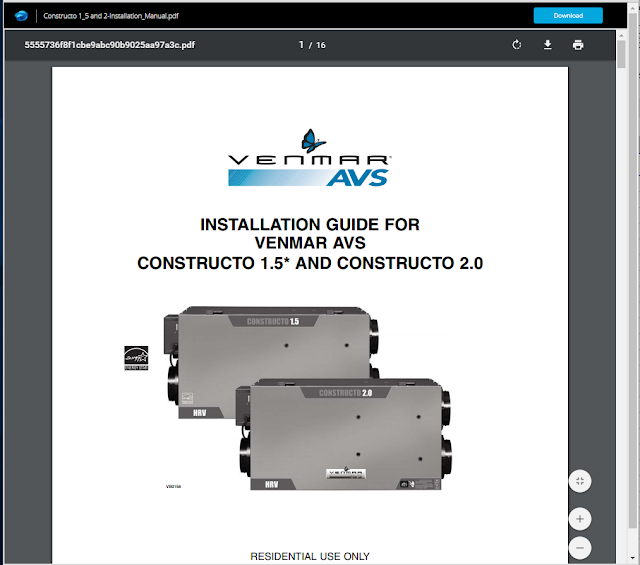The width and height of the screenshot is (640, 565).
Task: Click the Venmar AVS logo
Action: coord(309,158)
